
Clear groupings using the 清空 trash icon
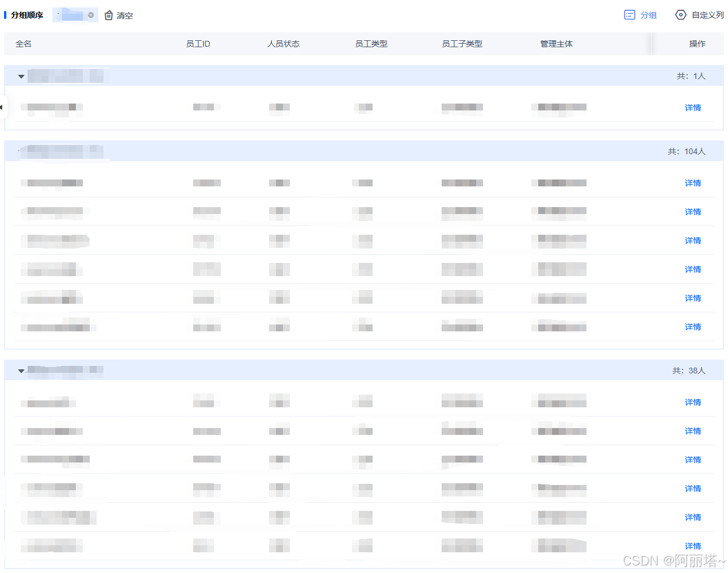pyautogui.click(x=109, y=15)
